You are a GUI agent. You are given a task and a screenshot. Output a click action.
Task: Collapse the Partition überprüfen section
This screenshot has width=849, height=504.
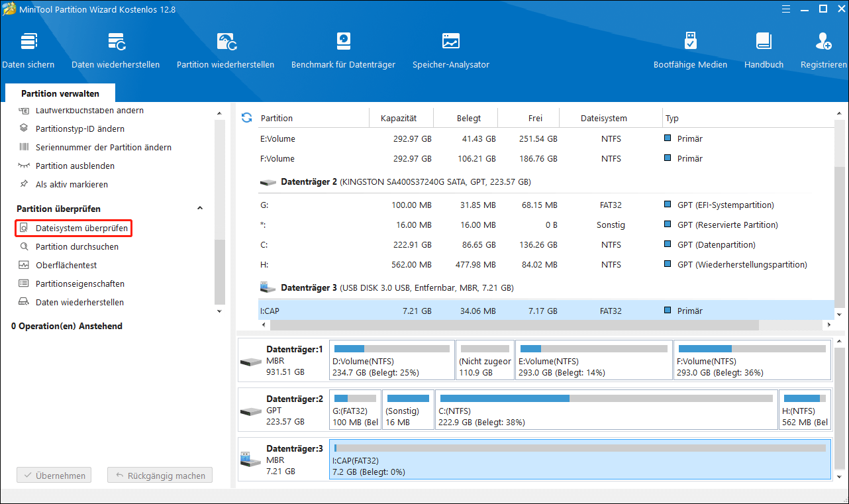[x=200, y=209]
